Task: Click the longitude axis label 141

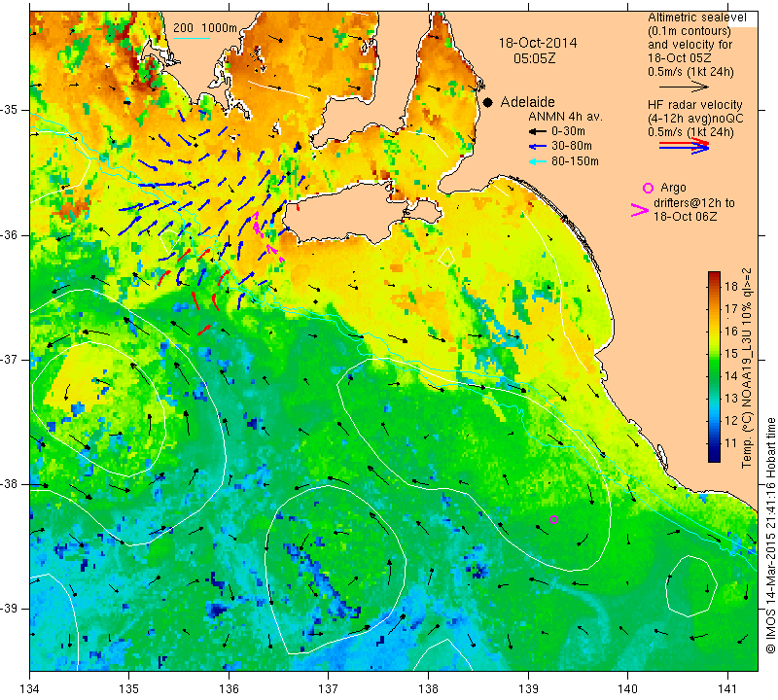Action: pyautogui.click(x=727, y=689)
